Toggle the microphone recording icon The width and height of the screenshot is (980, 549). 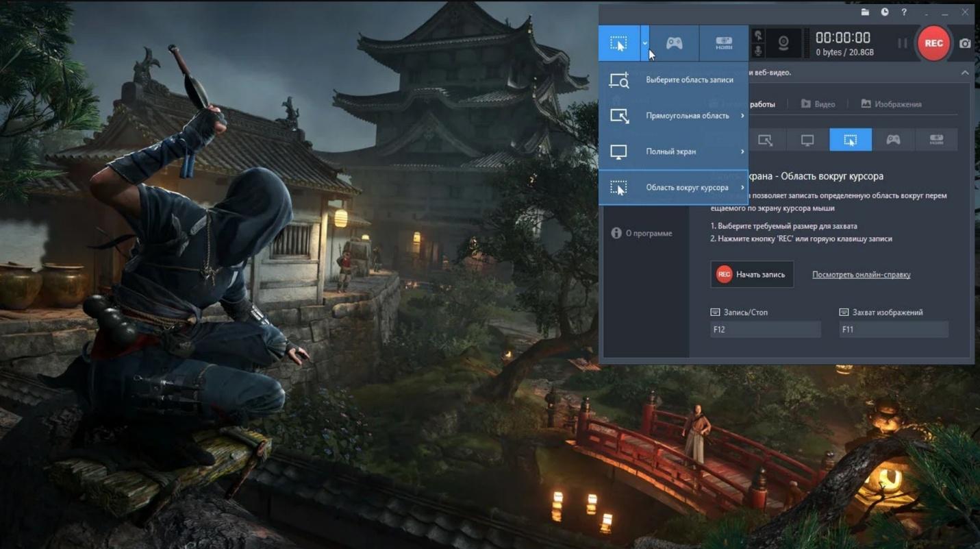click(758, 52)
